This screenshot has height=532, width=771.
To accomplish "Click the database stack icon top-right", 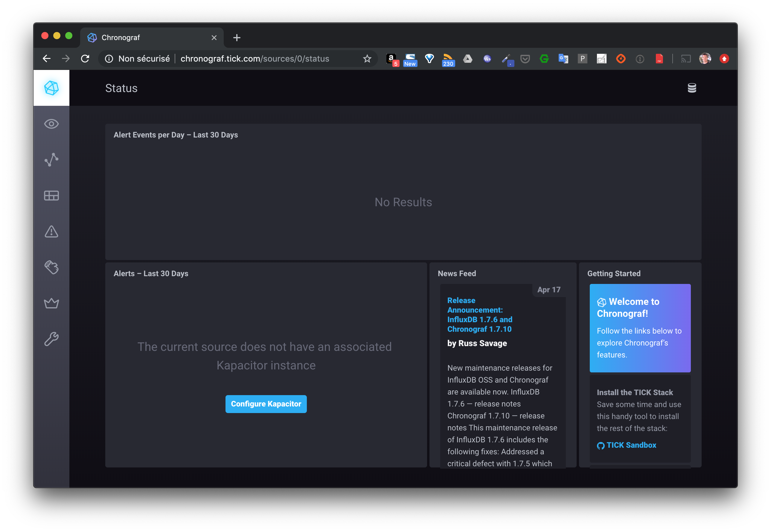I will point(692,87).
